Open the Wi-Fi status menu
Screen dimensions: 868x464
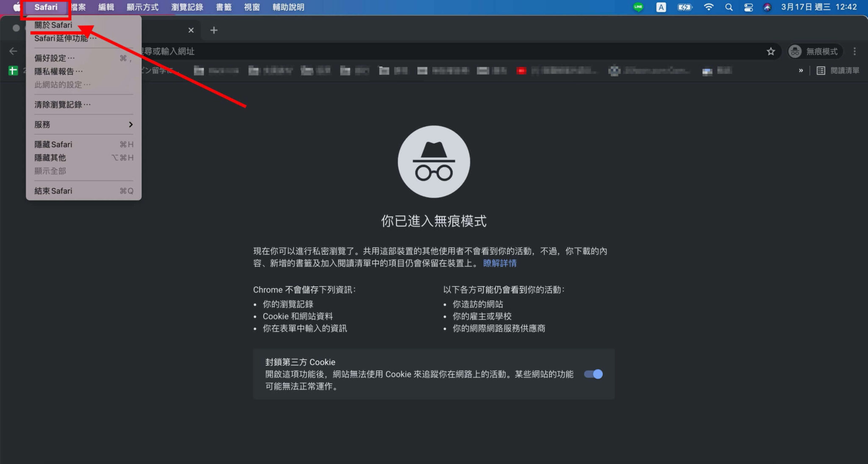(x=708, y=7)
